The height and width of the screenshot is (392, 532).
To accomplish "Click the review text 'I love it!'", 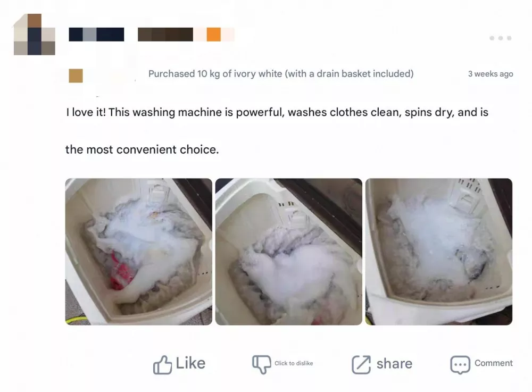I will coord(86,112).
